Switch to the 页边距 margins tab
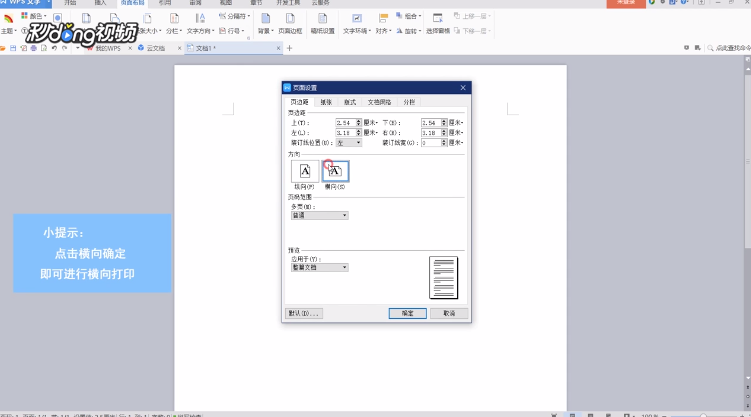This screenshot has height=417, width=751. 299,102
